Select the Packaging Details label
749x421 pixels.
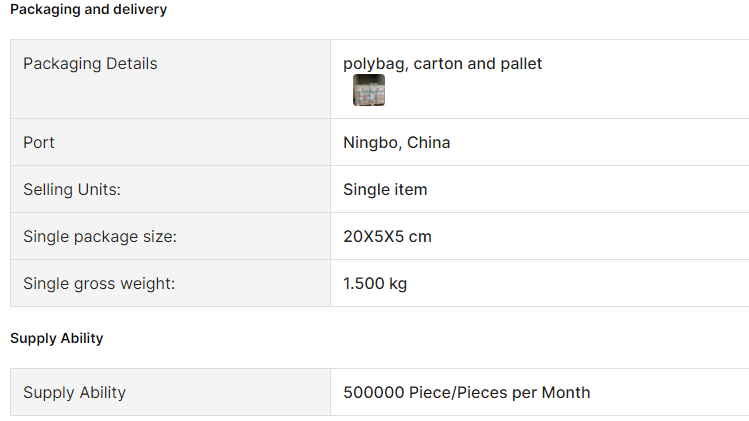click(90, 64)
